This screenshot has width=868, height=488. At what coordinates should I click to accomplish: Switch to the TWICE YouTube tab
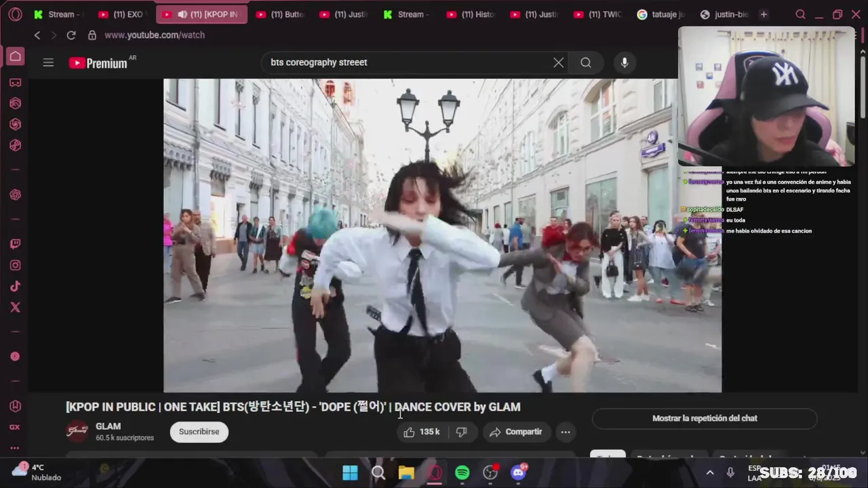pos(599,14)
